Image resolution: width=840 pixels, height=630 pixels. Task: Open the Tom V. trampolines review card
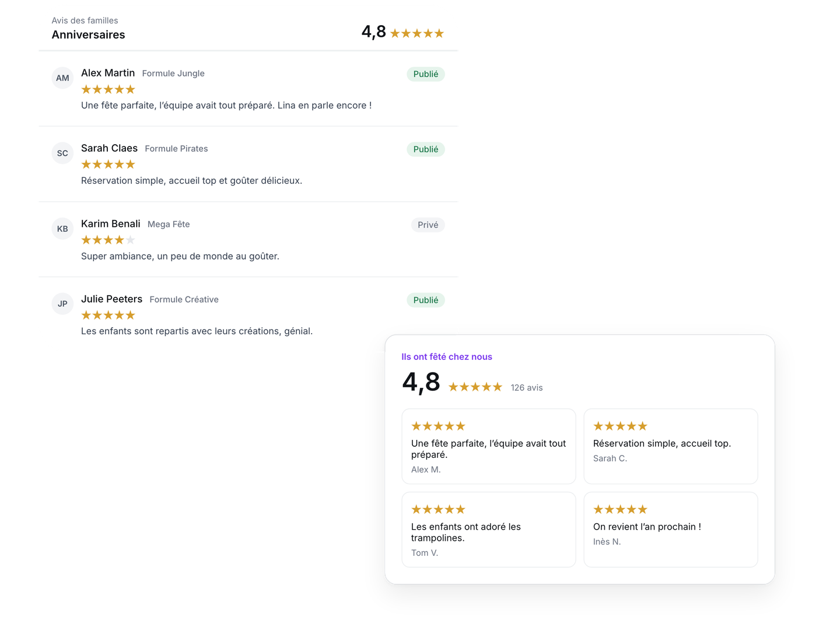pyautogui.click(x=489, y=530)
